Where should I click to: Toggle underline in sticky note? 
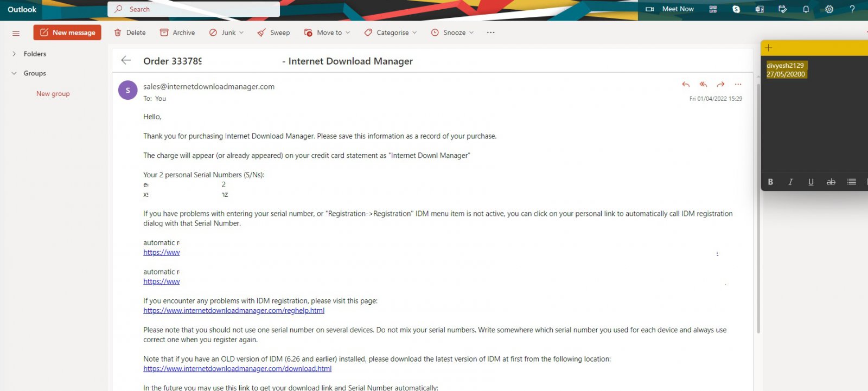810,182
